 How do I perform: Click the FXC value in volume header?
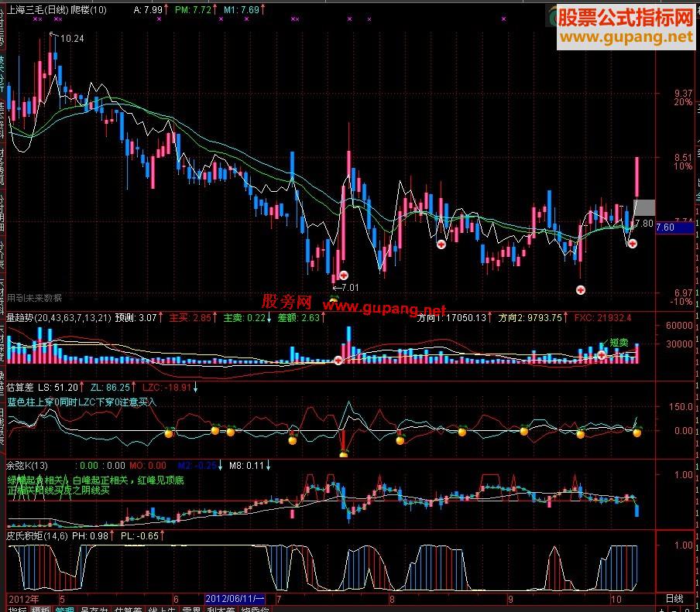[603, 317]
